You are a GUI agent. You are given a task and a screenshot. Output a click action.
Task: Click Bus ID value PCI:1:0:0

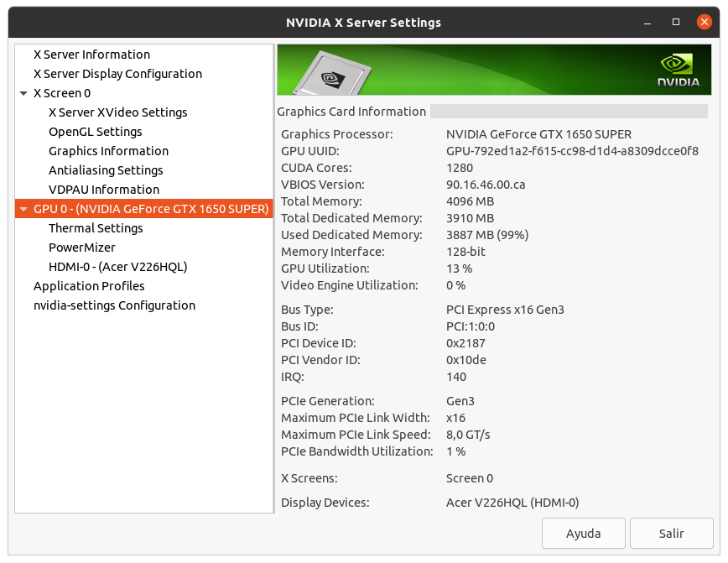[471, 326]
